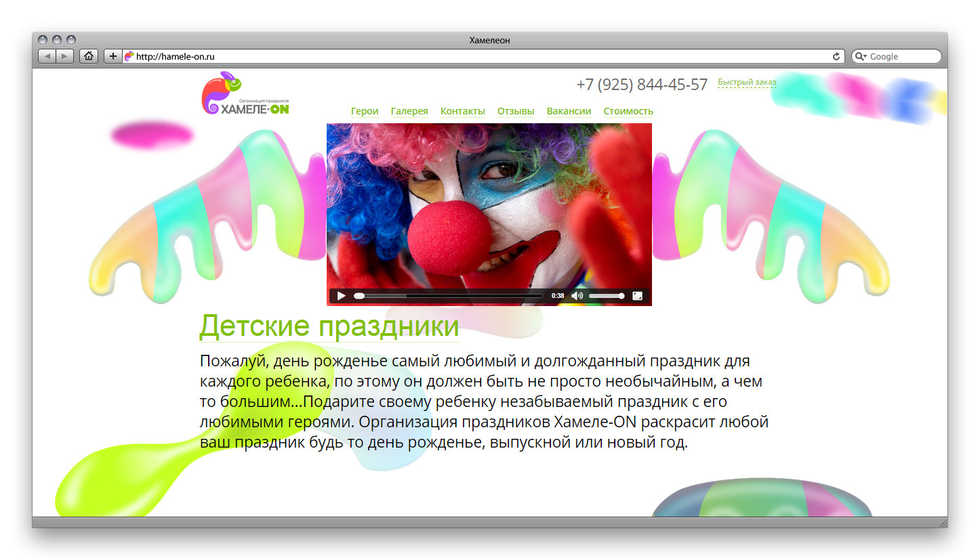Click the site favicon in the address bar
Viewport: 980px width, 560px height.
point(130,56)
